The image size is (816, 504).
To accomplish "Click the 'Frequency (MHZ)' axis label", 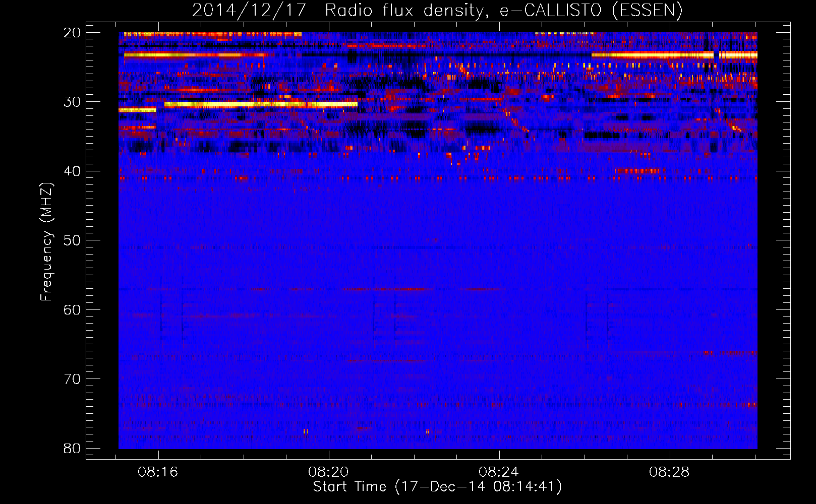I will click(46, 241).
